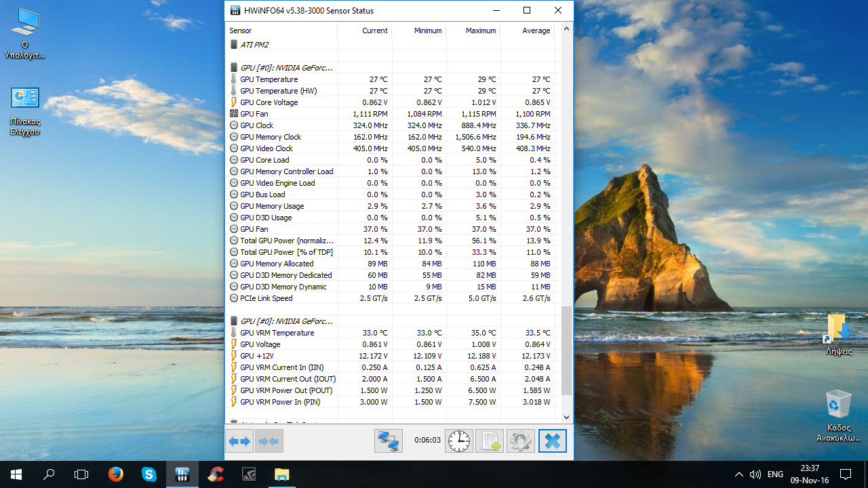Screen dimensions: 868x488
Task: Show hidden tray icons chevron
Action: coord(738,474)
